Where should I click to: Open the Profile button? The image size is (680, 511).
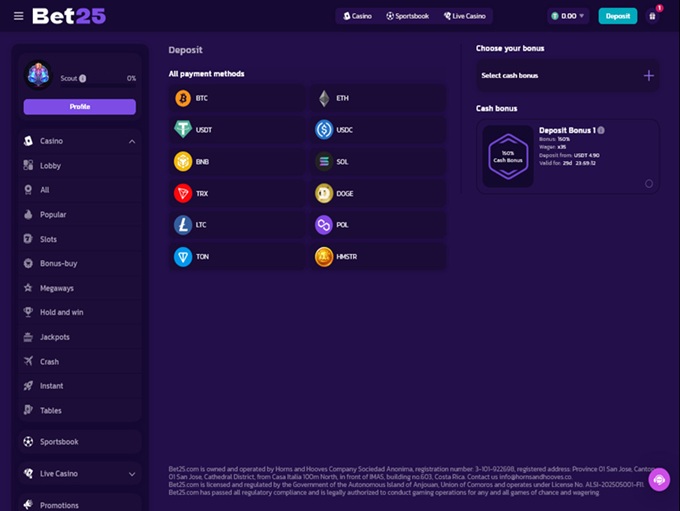pos(80,107)
